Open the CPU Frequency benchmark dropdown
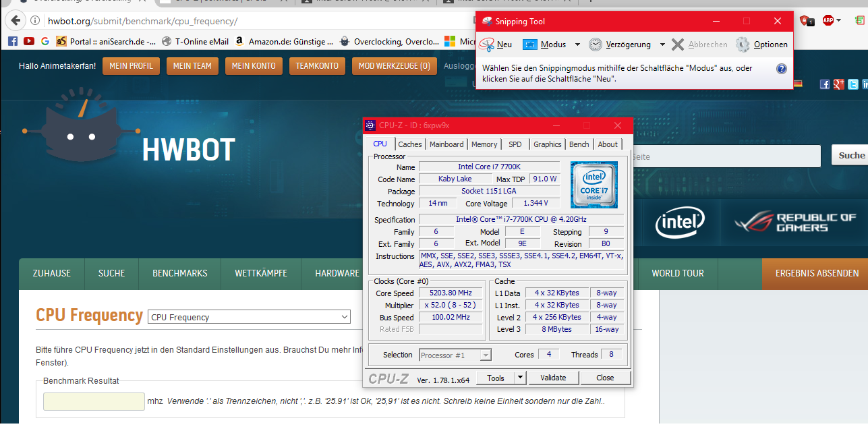 point(250,317)
